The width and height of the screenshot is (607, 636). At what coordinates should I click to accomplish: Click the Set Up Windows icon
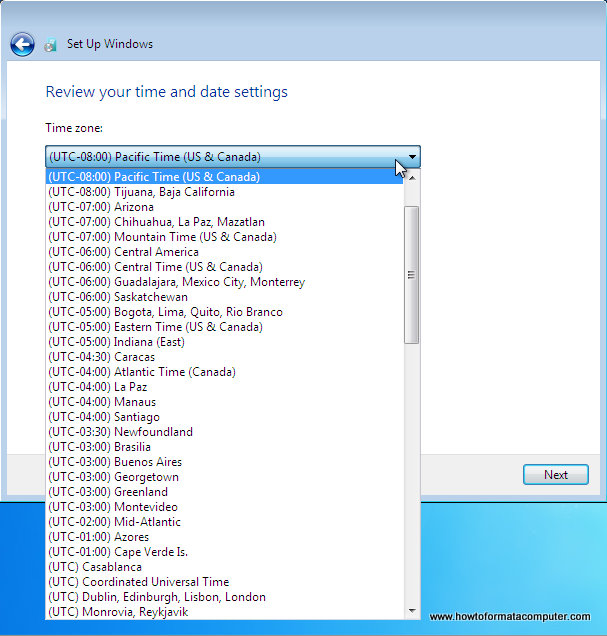tap(50, 45)
